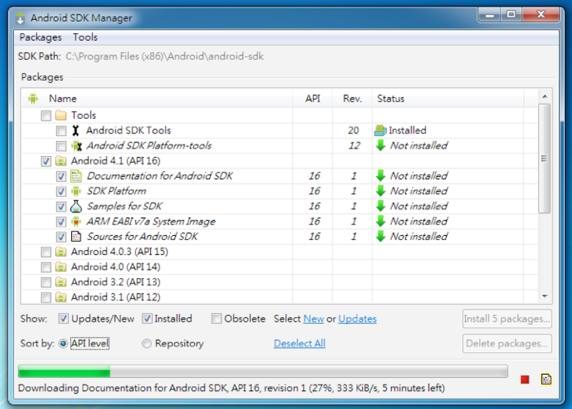The height and width of the screenshot is (409, 572).
Task: Click the Status column header
Action: point(391,99)
